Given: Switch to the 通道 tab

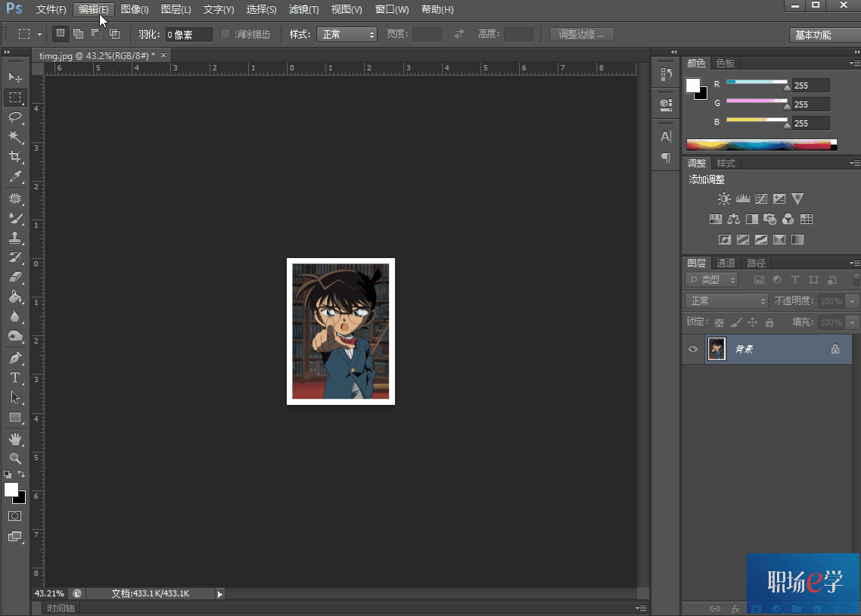Looking at the screenshot, I should [726, 263].
